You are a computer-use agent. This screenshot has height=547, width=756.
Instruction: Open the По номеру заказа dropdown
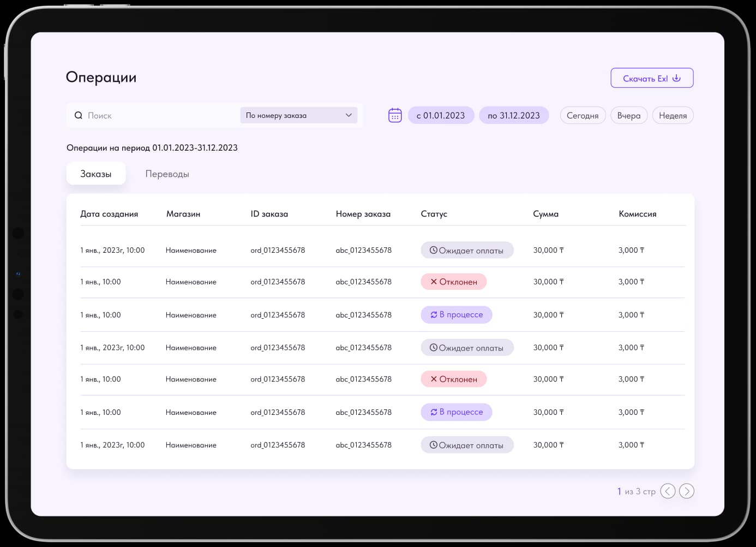tap(299, 115)
